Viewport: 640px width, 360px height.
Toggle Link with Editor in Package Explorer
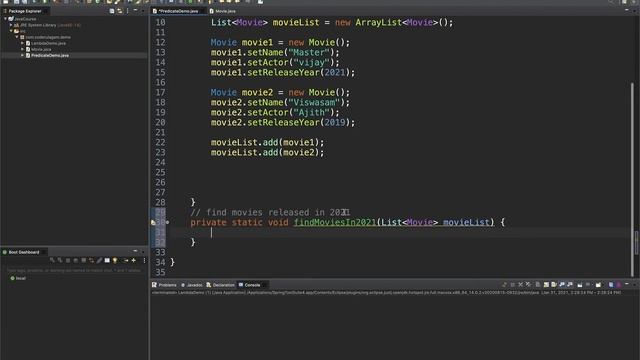point(120,11)
